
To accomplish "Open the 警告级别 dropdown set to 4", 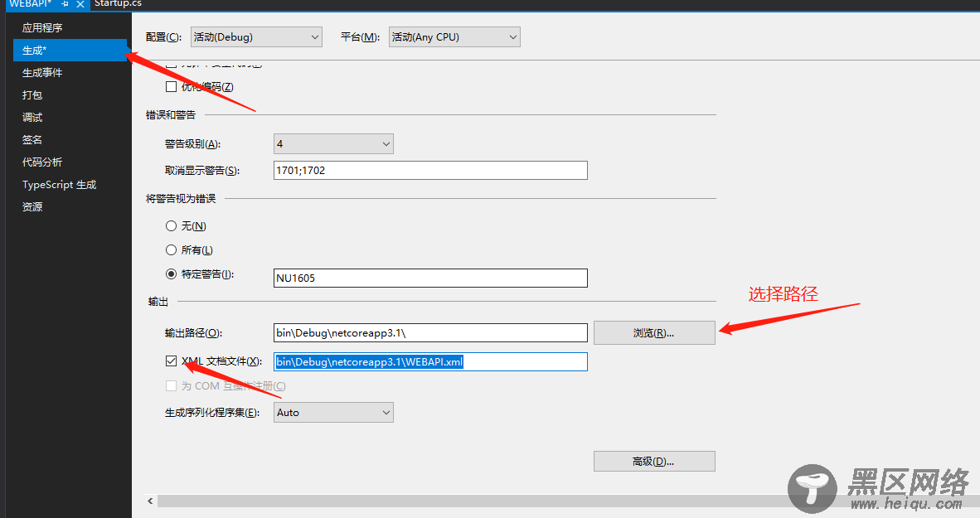I will [x=334, y=143].
